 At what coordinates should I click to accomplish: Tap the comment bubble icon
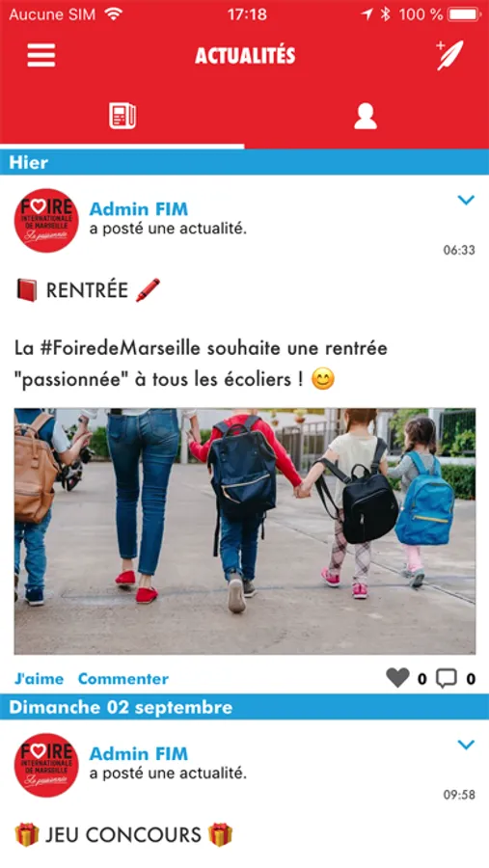(447, 678)
